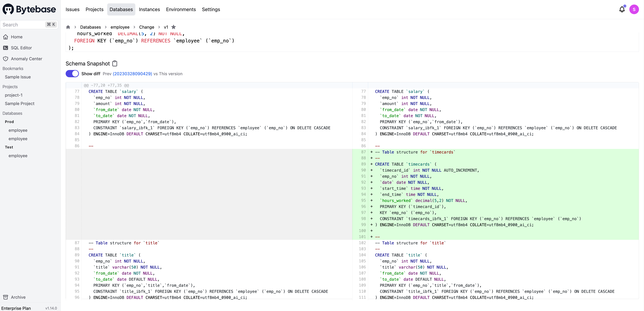The height and width of the screenshot is (311, 644).
Task: Open the notifications bell
Action: click(x=622, y=9)
